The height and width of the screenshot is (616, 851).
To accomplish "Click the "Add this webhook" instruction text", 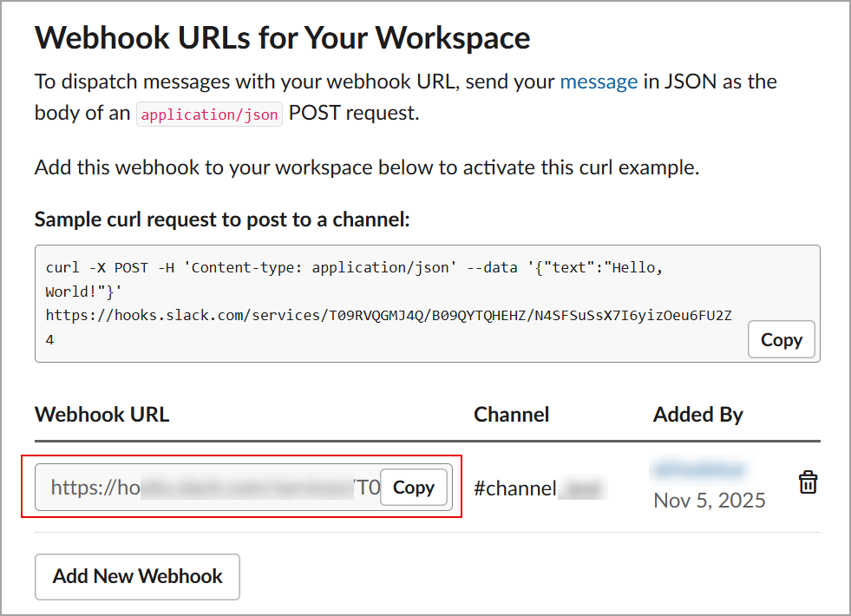I will click(366, 167).
